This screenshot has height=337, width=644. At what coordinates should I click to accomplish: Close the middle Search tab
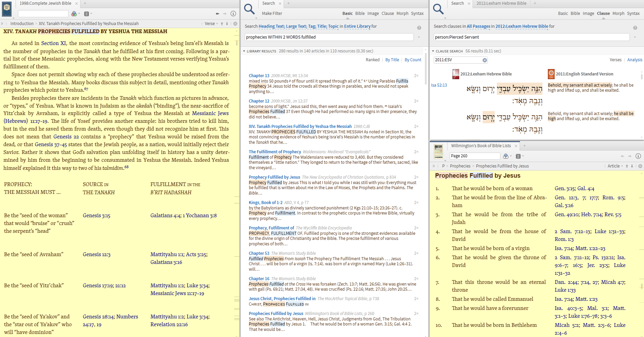tap(280, 3)
